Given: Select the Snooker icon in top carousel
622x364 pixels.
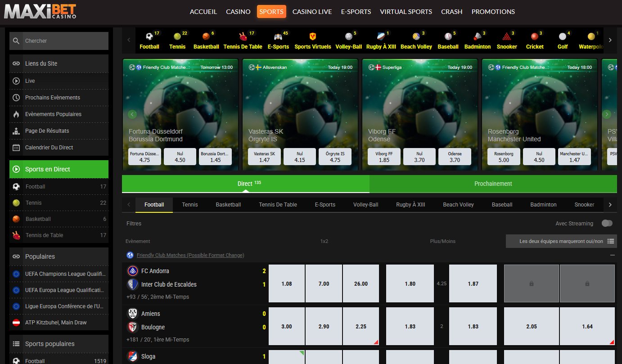Looking at the screenshot, I should click(x=507, y=36).
